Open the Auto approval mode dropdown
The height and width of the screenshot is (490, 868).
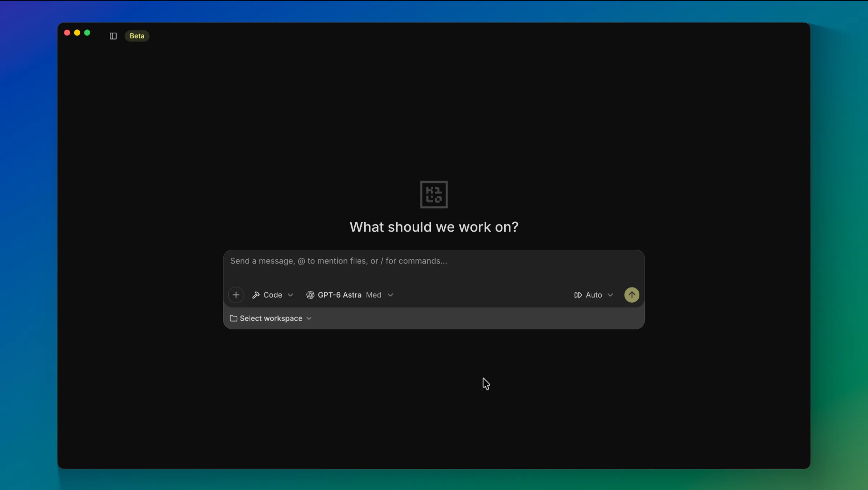click(x=594, y=295)
